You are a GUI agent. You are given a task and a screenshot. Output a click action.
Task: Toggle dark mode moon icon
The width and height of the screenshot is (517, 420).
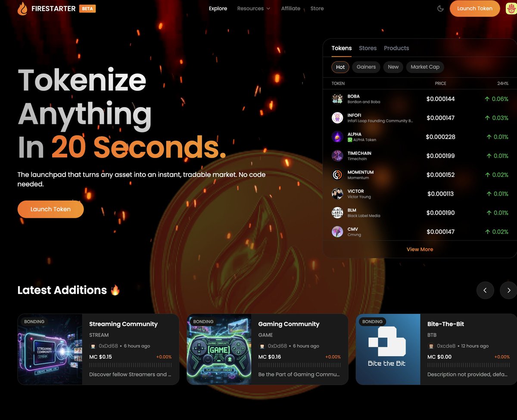440,9
